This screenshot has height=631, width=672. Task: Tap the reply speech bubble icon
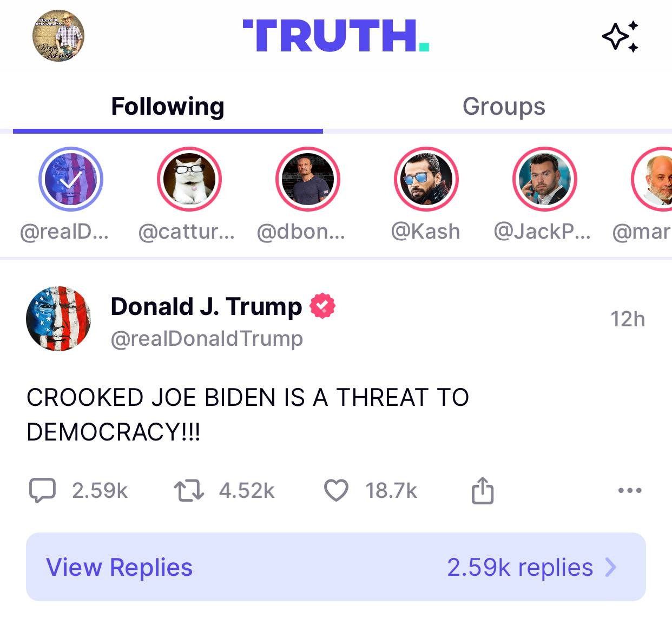click(42, 490)
